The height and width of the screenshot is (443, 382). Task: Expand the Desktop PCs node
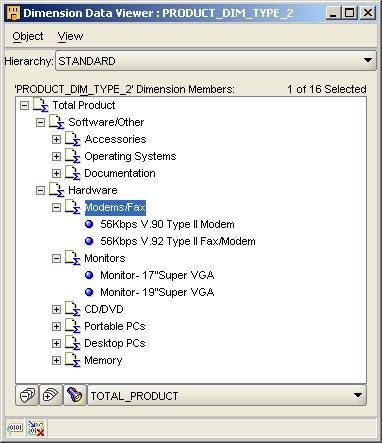coord(56,343)
